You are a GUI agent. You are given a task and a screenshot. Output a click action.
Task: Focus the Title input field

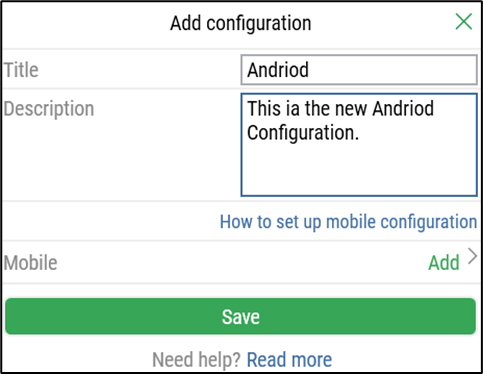point(359,70)
